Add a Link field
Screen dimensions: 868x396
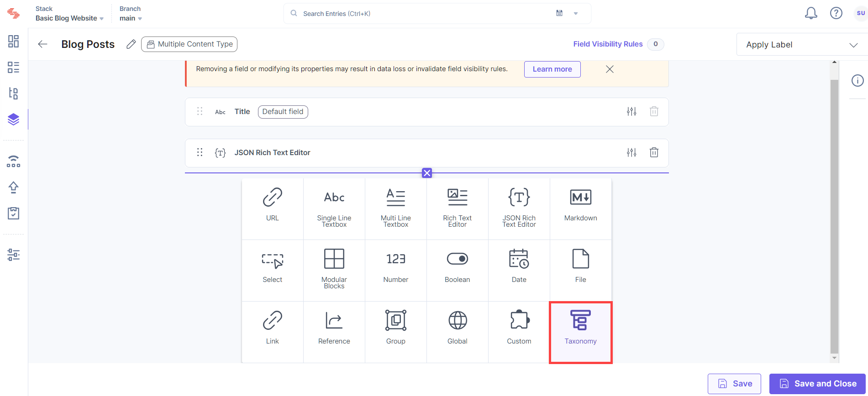(x=273, y=332)
